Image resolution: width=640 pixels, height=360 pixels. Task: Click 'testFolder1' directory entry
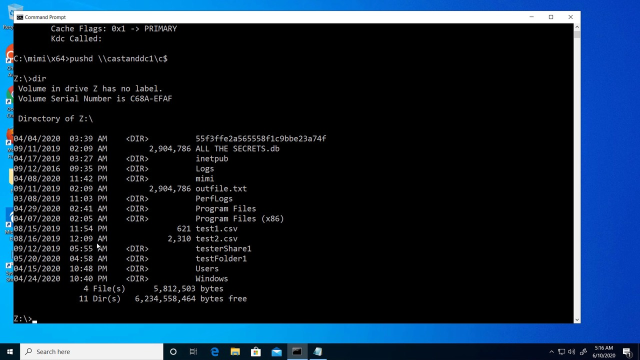tap(221, 259)
